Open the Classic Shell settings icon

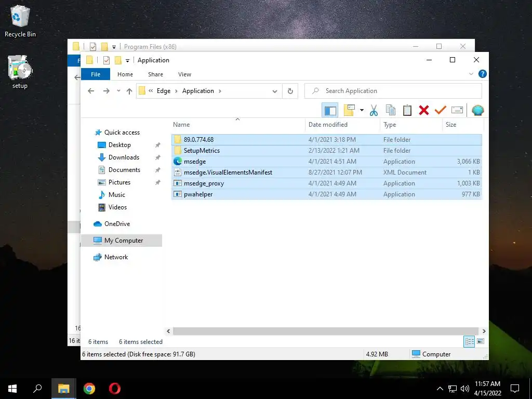pos(478,110)
